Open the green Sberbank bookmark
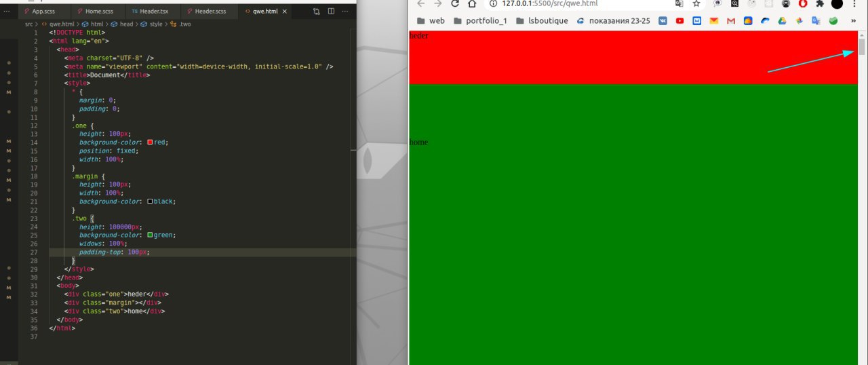The height and width of the screenshot is (365, 868). pos(833,20)
